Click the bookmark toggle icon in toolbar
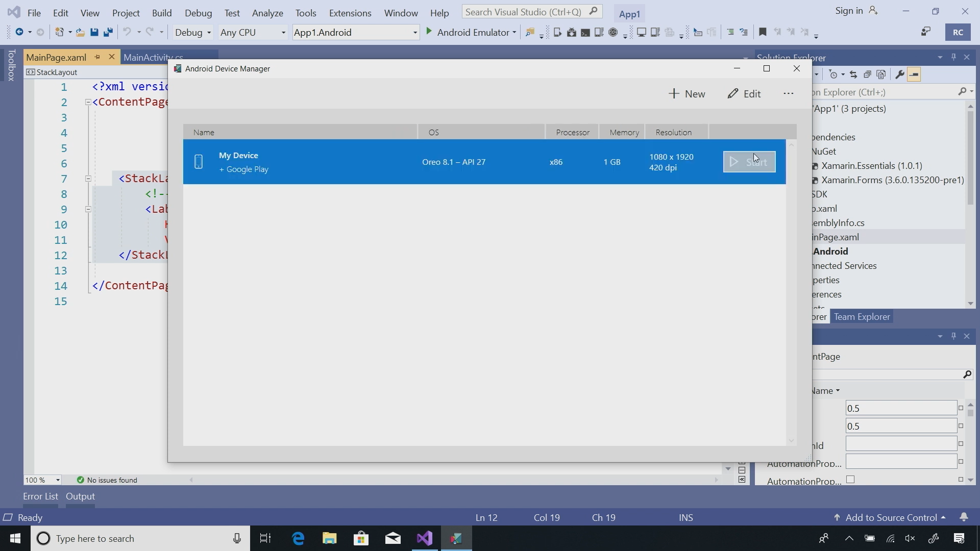Viewport: 980px width, 551px height. tap(763, 32)
